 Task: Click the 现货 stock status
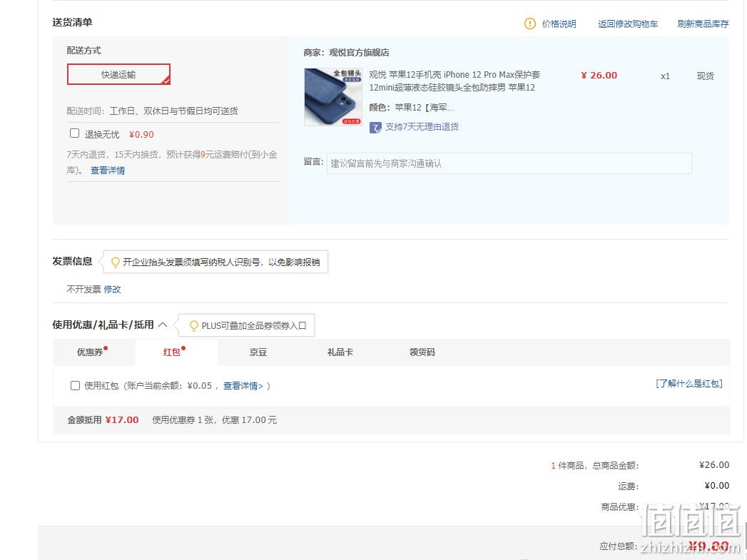point(705,76)
